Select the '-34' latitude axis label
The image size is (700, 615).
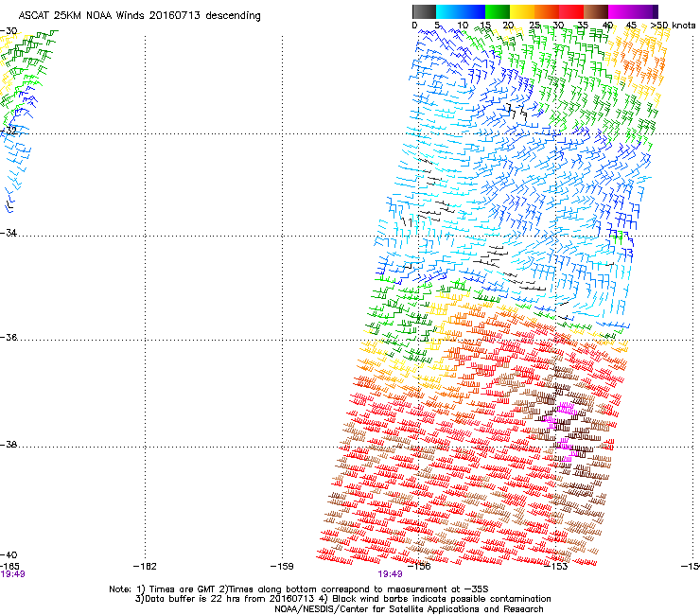9,233
